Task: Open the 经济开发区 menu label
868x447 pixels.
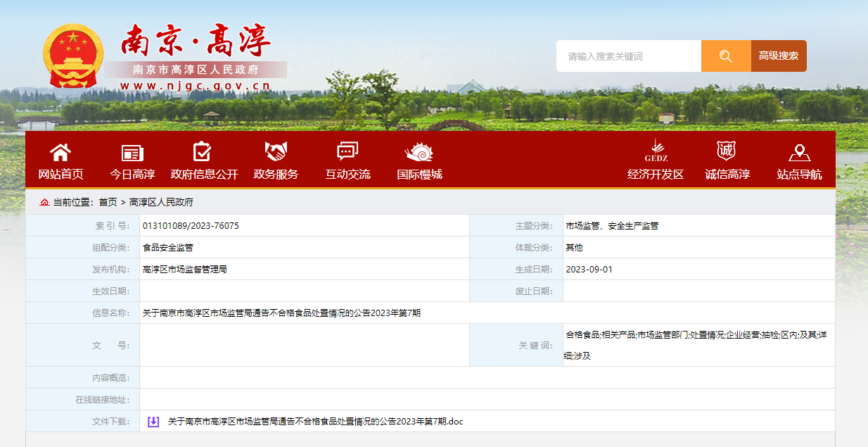Action: click(x=656, y=174)
